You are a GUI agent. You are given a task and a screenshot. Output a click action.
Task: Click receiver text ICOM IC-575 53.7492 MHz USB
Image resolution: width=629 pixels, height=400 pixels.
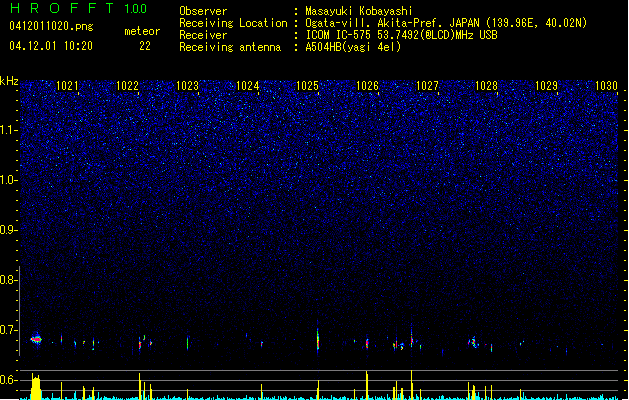click(401, 35)
